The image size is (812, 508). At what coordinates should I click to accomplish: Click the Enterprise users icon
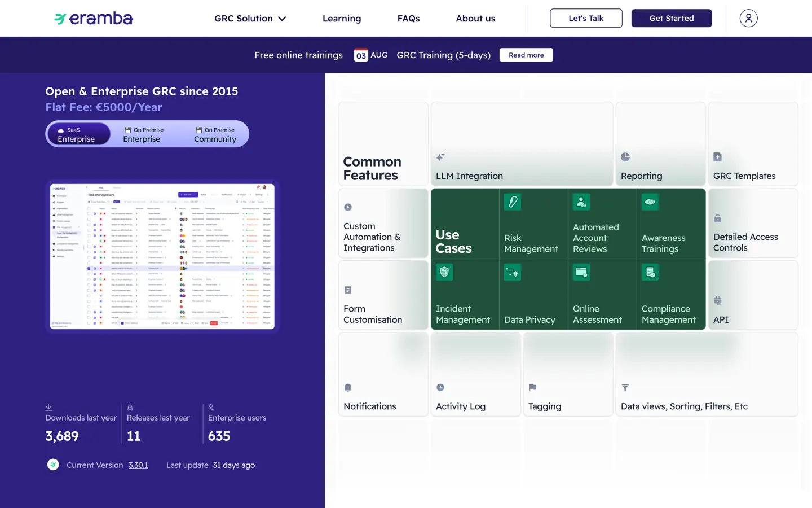pos(211,407)
